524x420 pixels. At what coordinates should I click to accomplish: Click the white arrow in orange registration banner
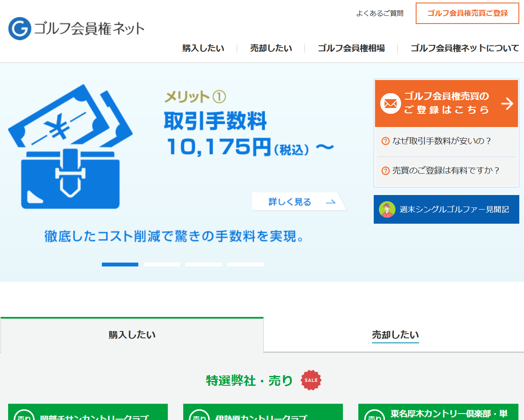click(507, 104)
